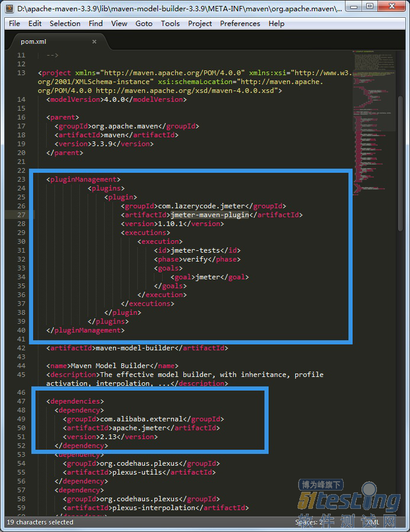The width and height of the screenshot is (410, 532).
Task: Click version value 1.10.1
Action: [x=170, y=224]
